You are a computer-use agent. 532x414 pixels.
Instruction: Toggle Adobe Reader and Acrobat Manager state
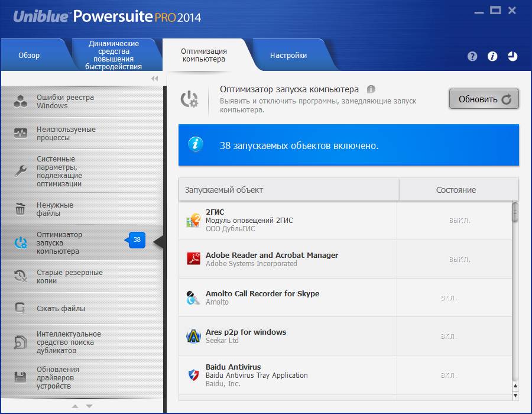click(459, 260)
